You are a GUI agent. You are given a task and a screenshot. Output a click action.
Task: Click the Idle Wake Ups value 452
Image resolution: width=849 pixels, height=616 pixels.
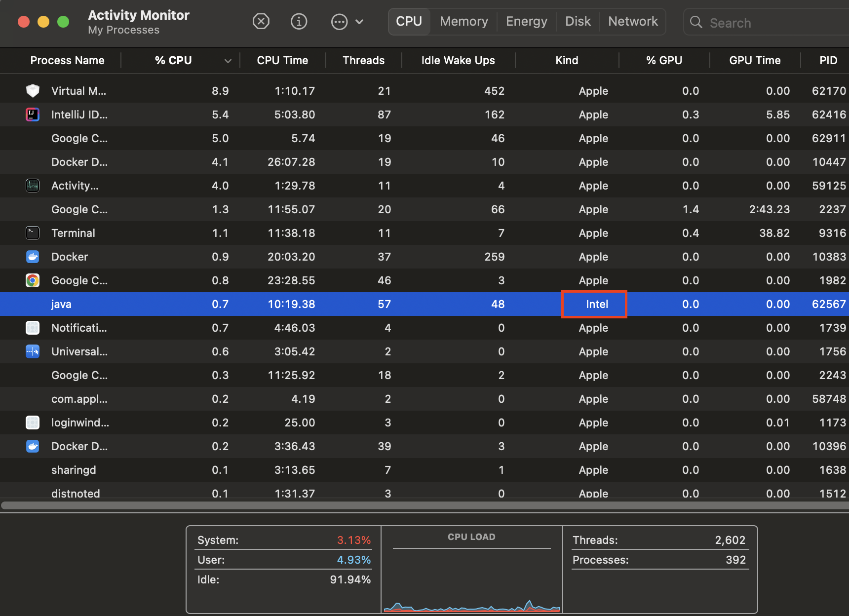pos(495,91)
